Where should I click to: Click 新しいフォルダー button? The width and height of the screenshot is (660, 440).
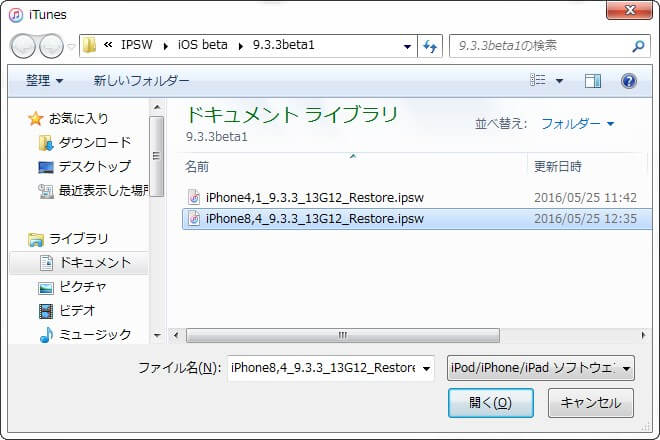click(x=141, y=80)
